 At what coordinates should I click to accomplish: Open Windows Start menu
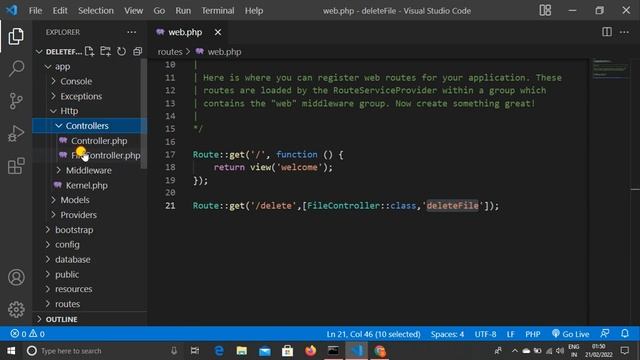11,351
